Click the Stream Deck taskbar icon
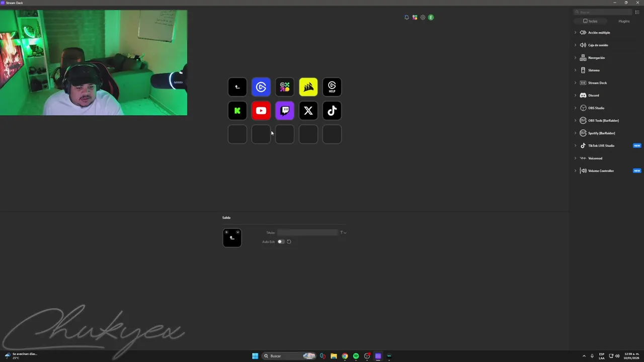The width and height of the screenshot is (644, 362). click(x=378, y=356)
